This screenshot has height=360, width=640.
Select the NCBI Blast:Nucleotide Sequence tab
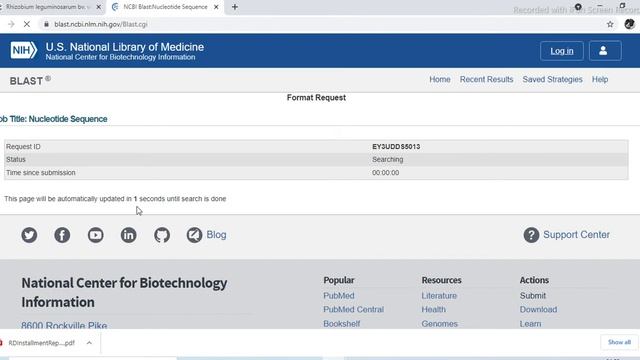pos(165,7)
